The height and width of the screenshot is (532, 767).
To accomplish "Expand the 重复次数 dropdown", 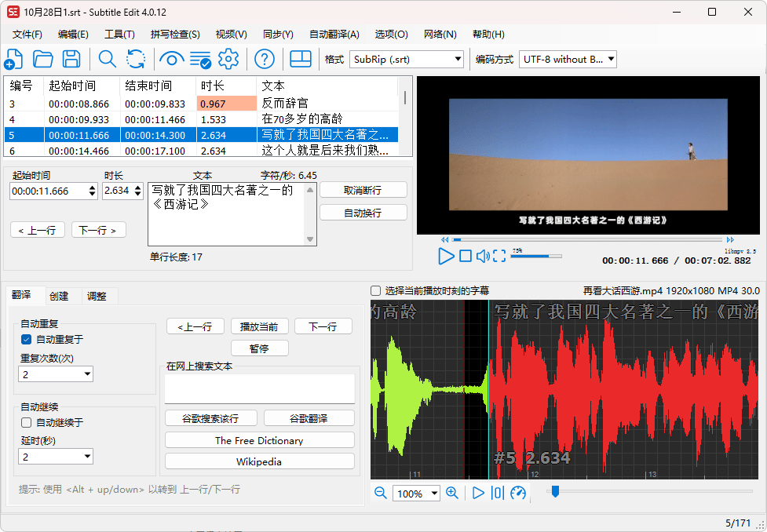I will [x=56, y=374].
